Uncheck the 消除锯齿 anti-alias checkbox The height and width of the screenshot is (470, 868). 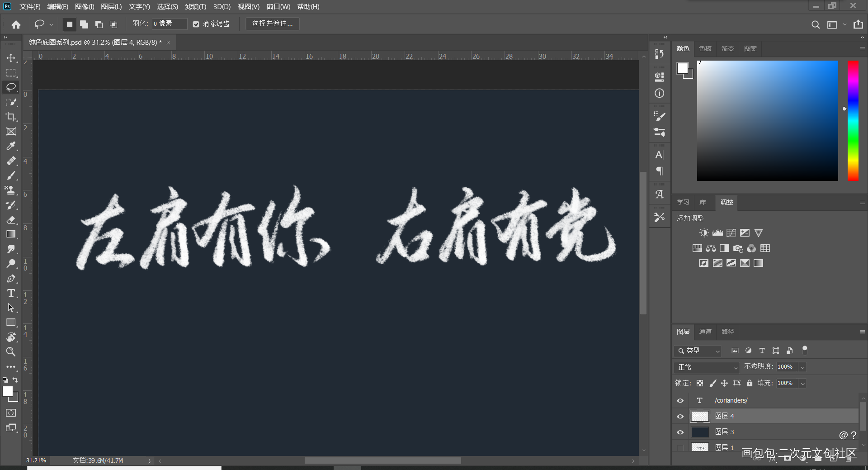(x=196, y=24)
